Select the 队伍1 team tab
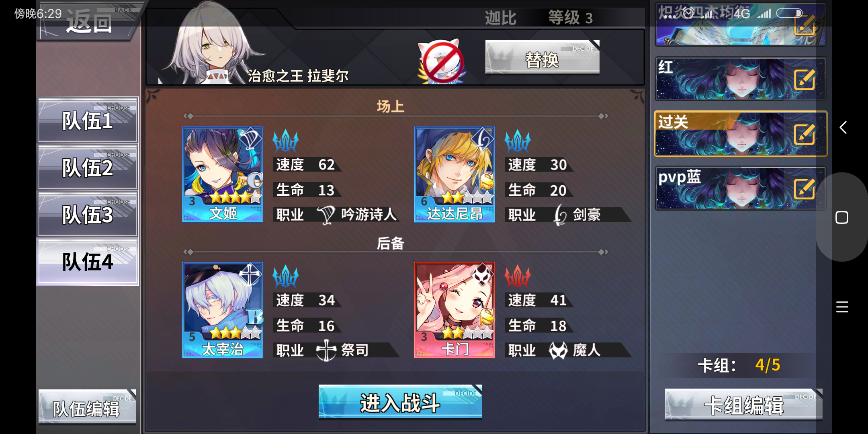Screen dimensions: 868x434 point(88,120)
